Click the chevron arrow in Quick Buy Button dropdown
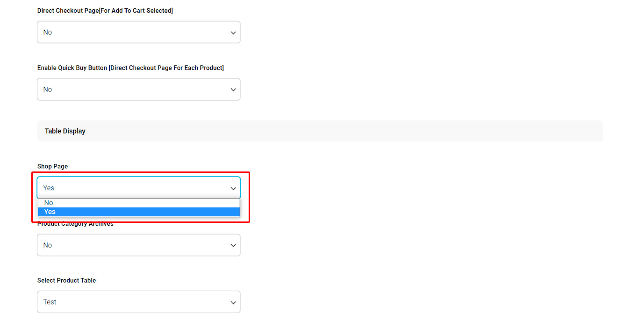The width and height of the screenshot is (644, 328). (x=233, y=90)
